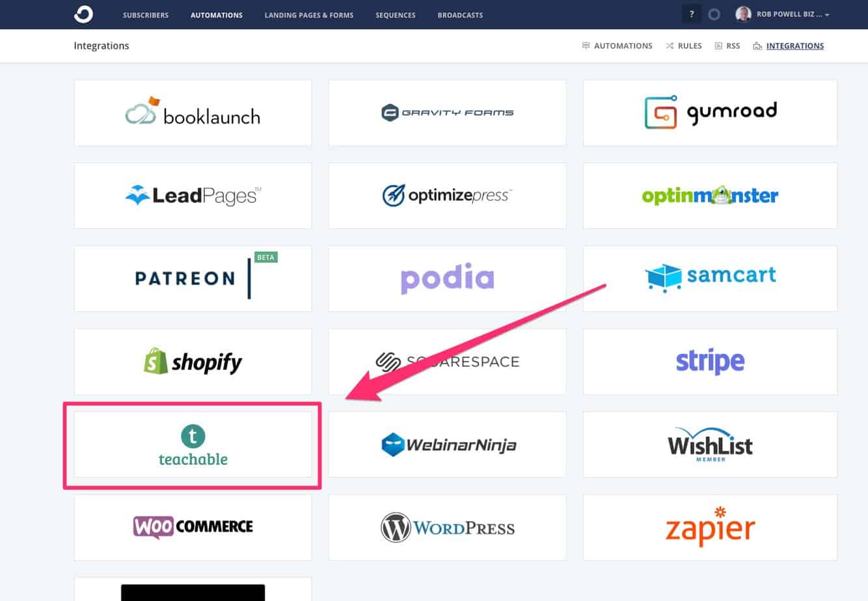
Task: Open the Broadcasts section
Action: pos(460,15)
